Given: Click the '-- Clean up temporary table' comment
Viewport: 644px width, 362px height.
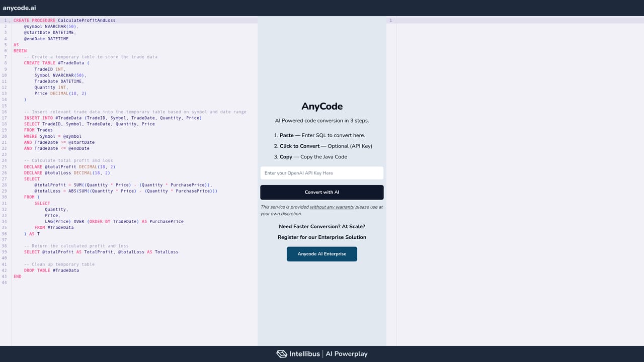Looking at the screenshot, I should tap(59, 264).
